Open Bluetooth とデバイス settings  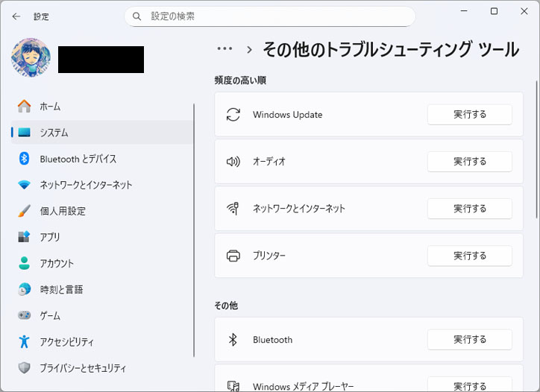pyautogui.click(x=78, y=159)
